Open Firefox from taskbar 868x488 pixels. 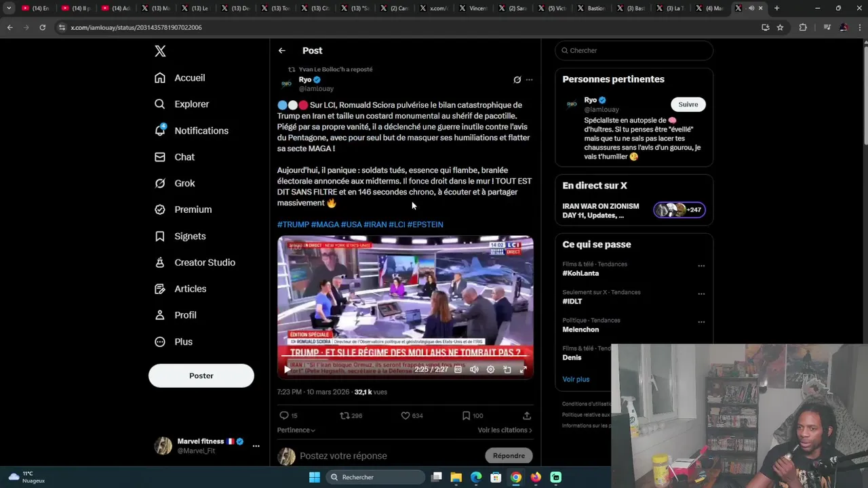[536, 477]
